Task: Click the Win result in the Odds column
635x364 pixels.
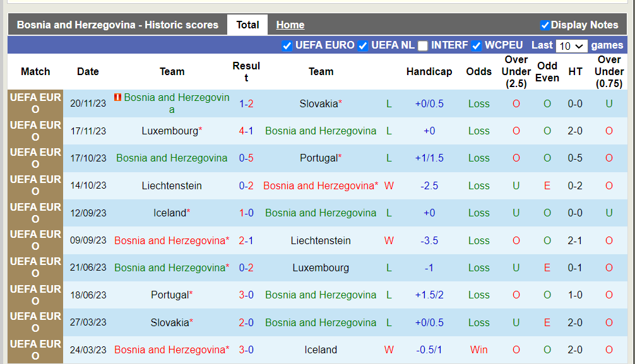Action: pos(479,349)
